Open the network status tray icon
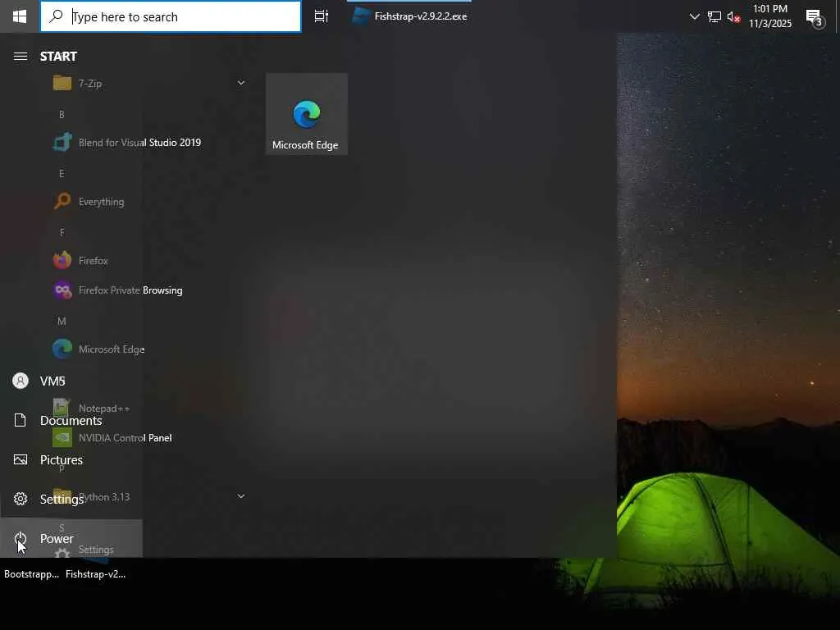This screenshot has width=840, height=630. point(714,16)
